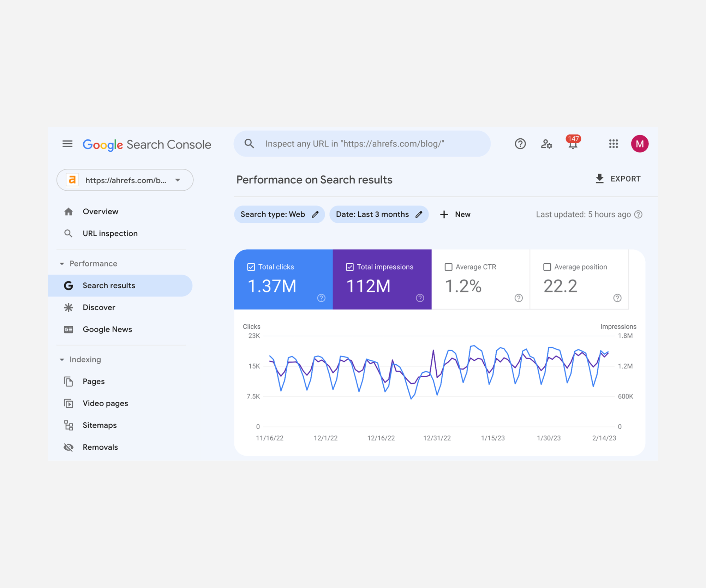Enable the Average position checkbox
Image resolution: width=706 pixels, height=588 pixels.
pyautogui.click(x=547, y=267)
